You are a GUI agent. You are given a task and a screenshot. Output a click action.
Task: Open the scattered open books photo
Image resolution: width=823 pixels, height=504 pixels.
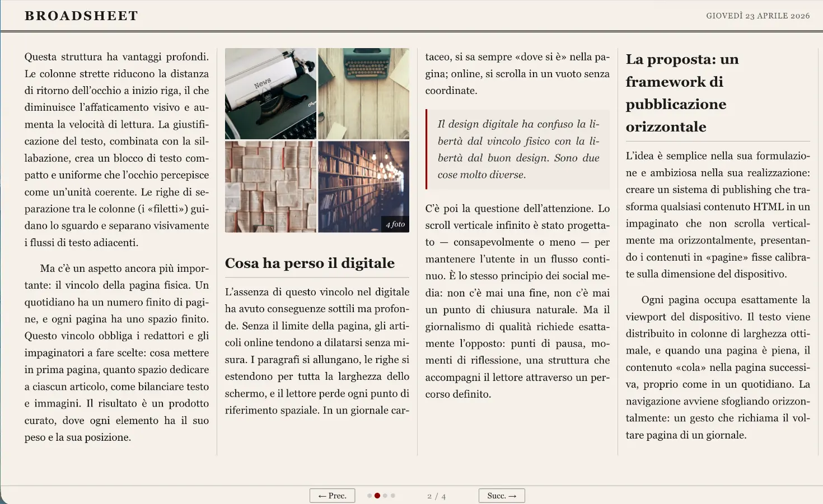tap(270, 186)
